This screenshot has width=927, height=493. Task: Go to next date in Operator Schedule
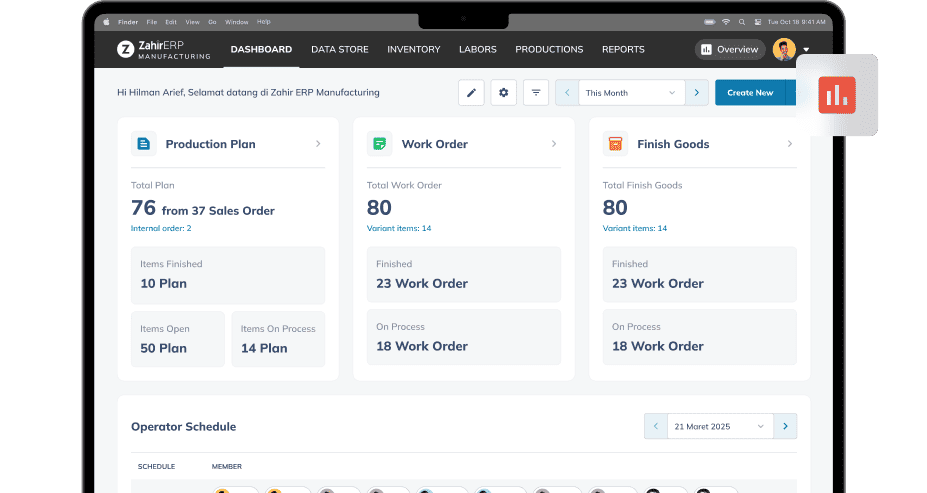click(785, 426)
